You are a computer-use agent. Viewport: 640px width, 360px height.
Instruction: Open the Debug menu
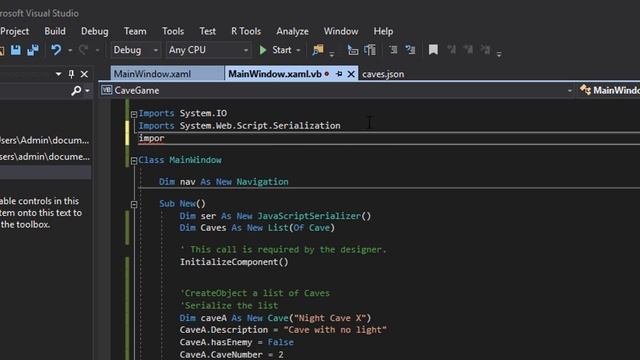(x=95, y=31)
